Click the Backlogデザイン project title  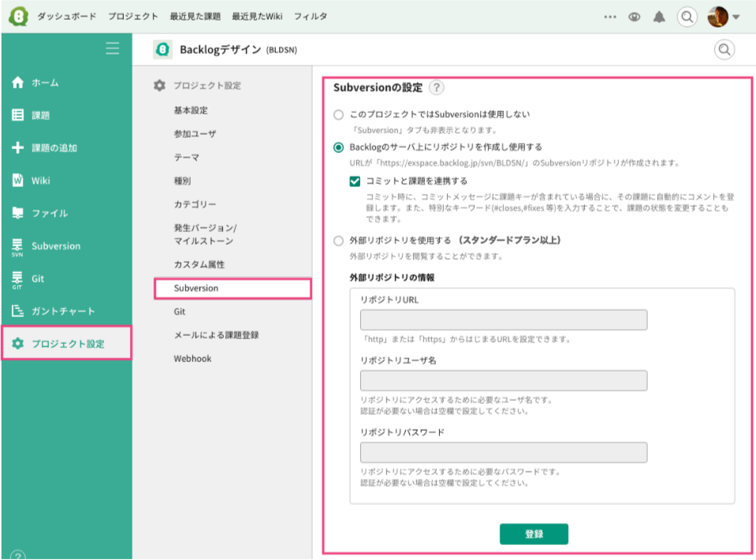pyautogui.click(x=221, y=49)
